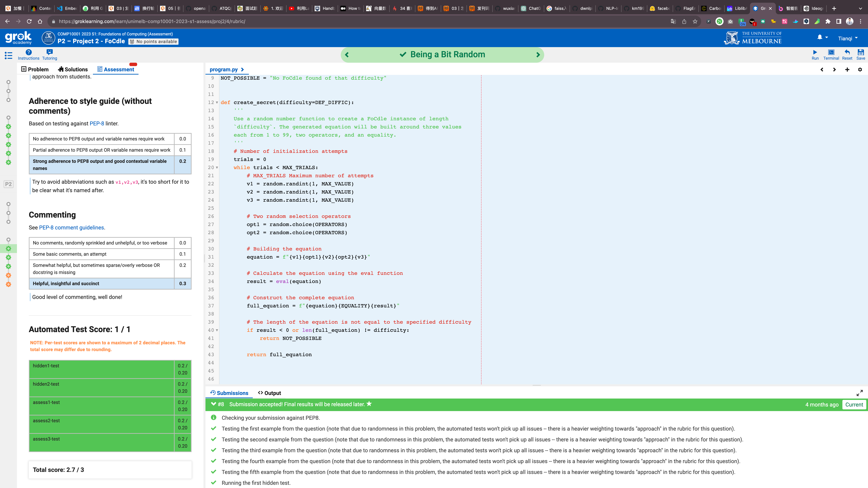
Task: Open the share page icon
Action: pyautogui.click(x=684, y=22)
